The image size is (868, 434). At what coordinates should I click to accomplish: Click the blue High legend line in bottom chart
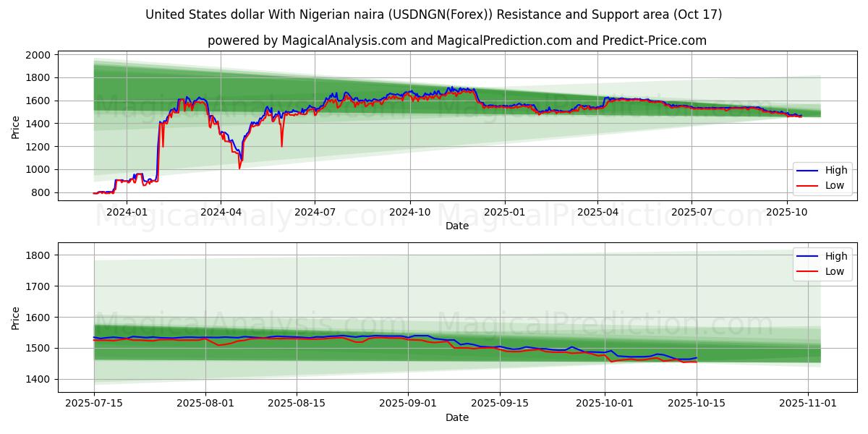[x=808, y=256]
